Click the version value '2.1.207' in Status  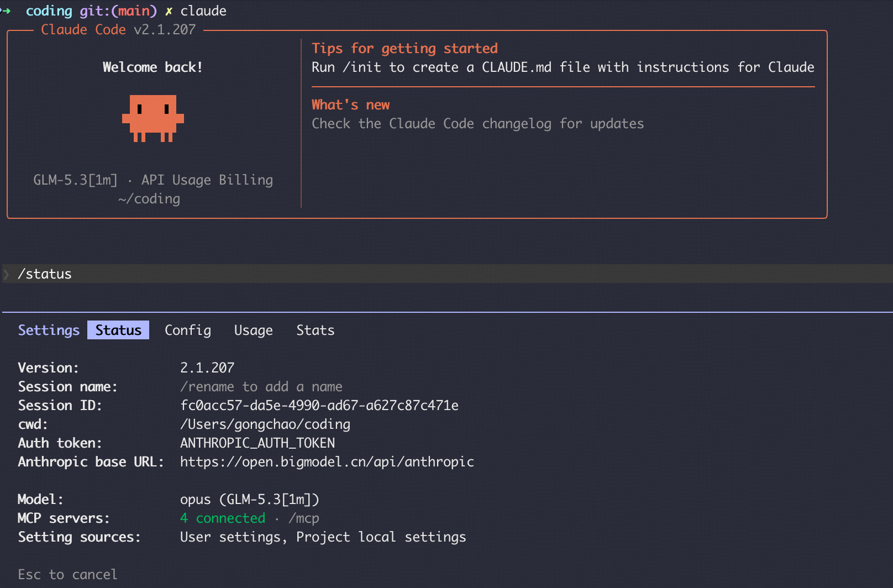(207, 368)
